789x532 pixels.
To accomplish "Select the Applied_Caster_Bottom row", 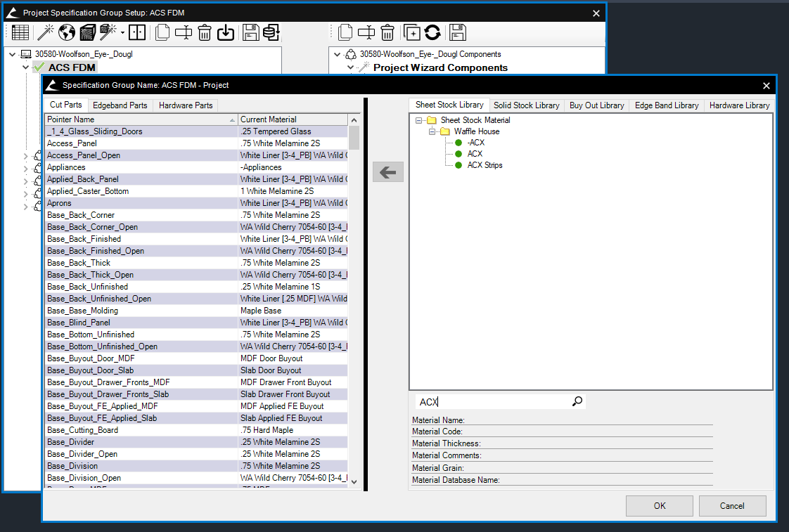I will tap(196, 191).
